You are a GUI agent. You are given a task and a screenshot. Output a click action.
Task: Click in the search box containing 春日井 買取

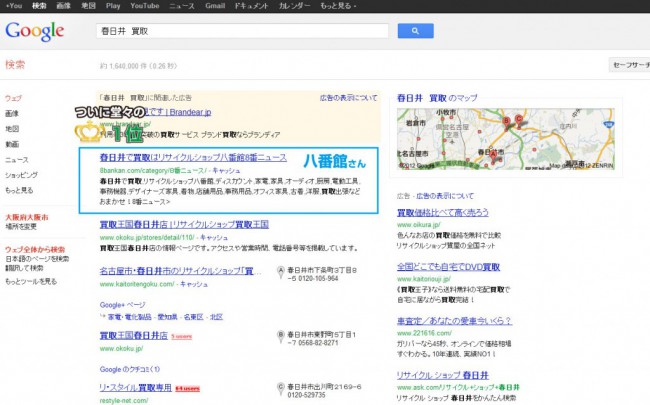tap(243, 31)
